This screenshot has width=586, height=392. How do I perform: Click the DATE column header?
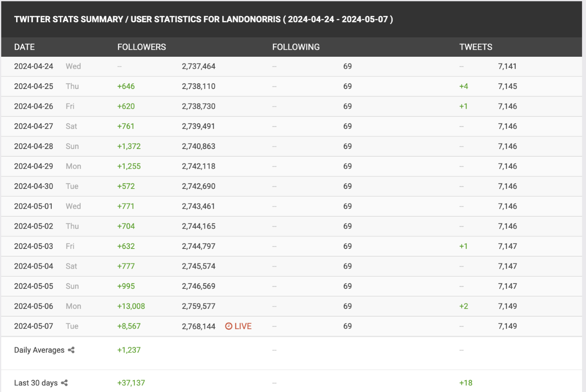click(25, 47)
